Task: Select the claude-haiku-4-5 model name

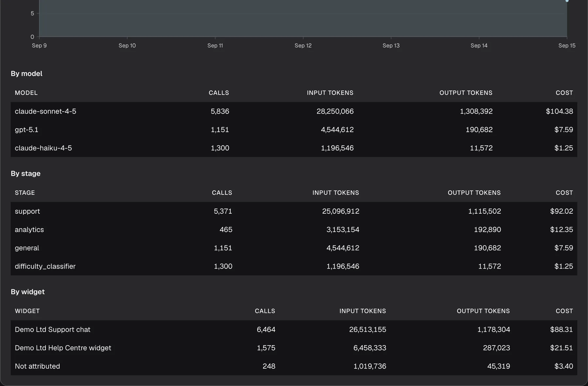Action: (x=43, y=148)
